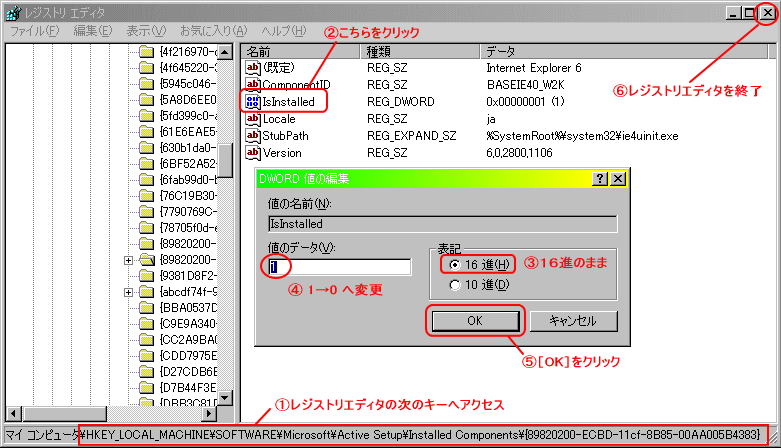Open the お気に入り(A) menu
Image resolution: width=781 pixels, height=448 pixels.
[211, 31]
